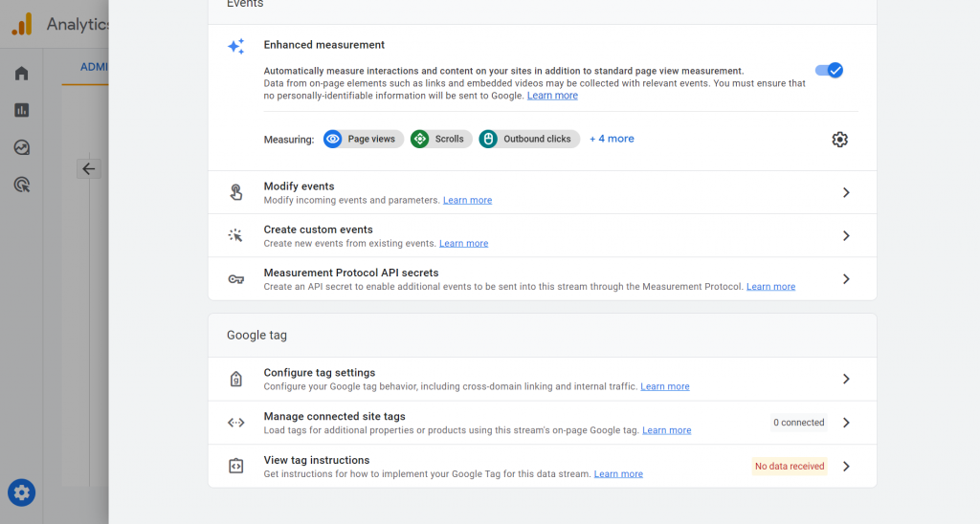Open Learn more link under Enhanced measurement
980x524 pixels.
pyautogui.click(x=552, y=96)
